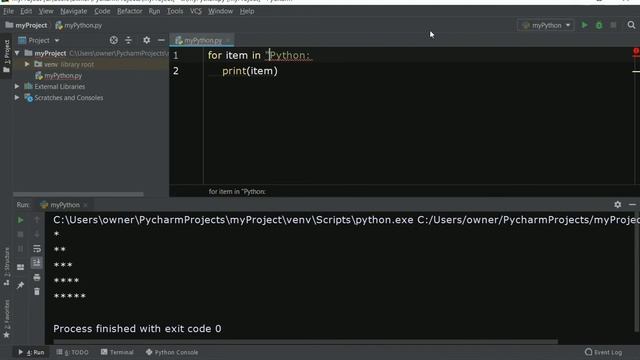Open the File menu
This screenshot has height=360, width=640.
9,11
